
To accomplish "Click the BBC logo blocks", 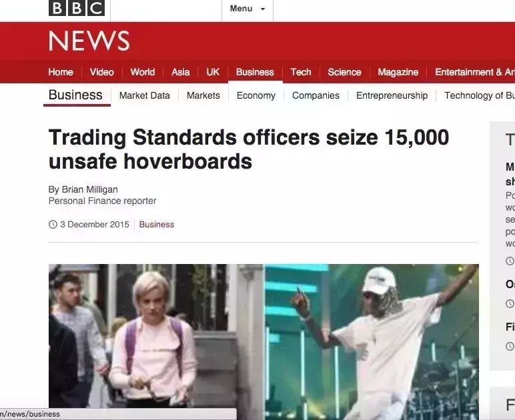I will point(77,7).
